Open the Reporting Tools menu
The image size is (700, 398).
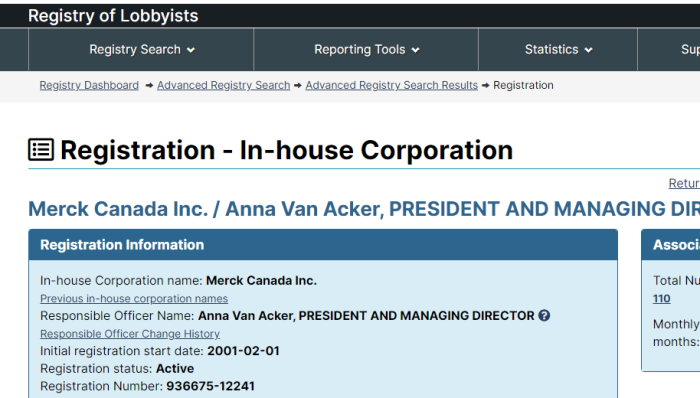click(366, 50)
